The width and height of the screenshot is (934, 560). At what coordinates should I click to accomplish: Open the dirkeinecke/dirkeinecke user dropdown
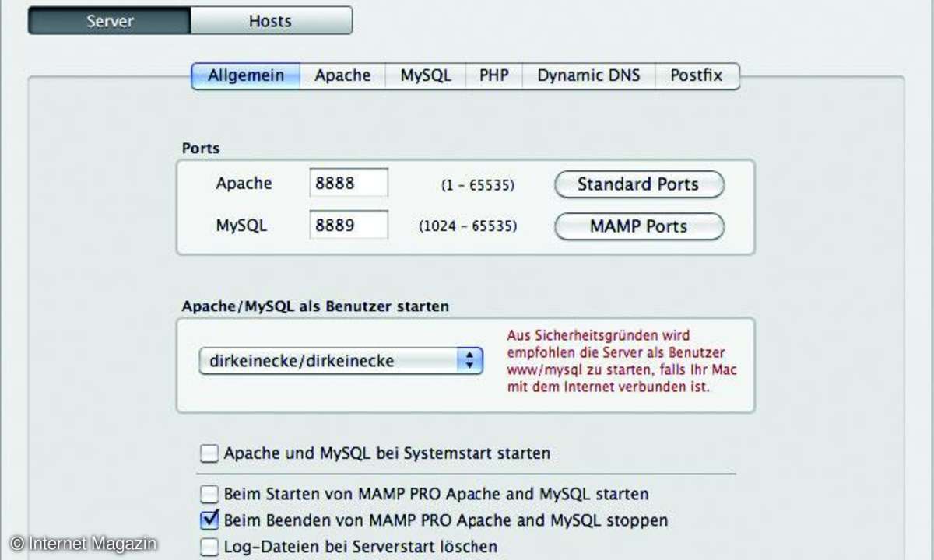pos(341,360)
